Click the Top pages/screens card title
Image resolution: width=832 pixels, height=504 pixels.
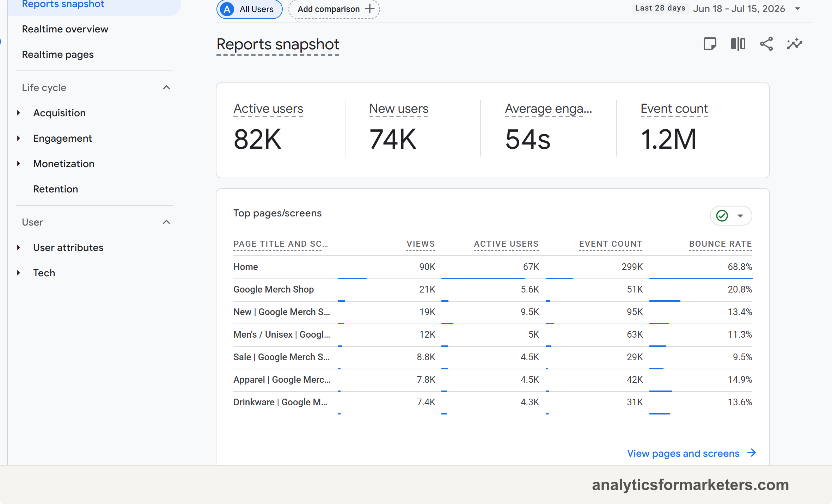coord(277,213)
